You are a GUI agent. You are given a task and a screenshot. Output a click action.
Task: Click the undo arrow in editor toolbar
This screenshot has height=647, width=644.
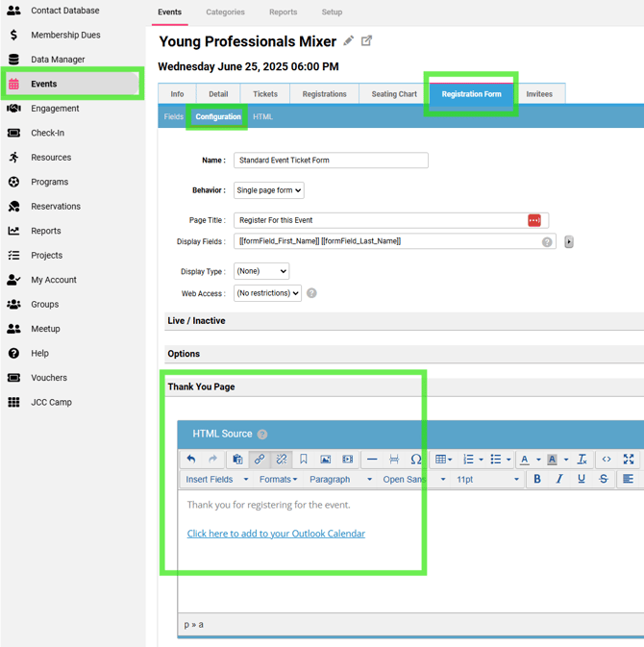(191, 460)
